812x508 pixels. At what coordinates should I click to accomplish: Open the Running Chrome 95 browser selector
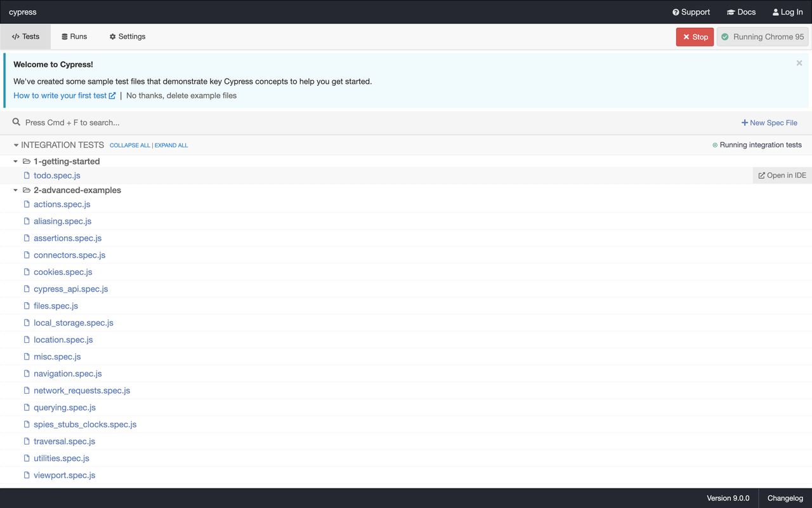(763, 37)
